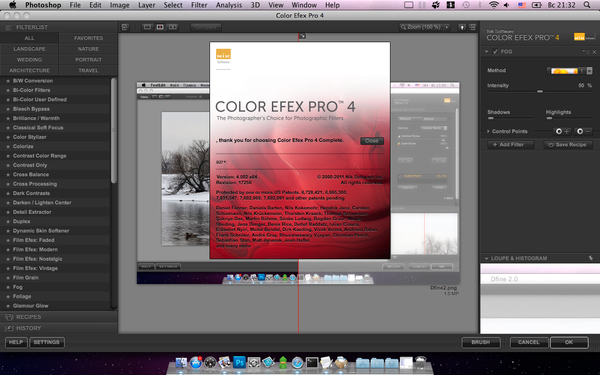This screenshot has height=375, width=600.
Task: Click the Compare button
Action: (205, 27)
